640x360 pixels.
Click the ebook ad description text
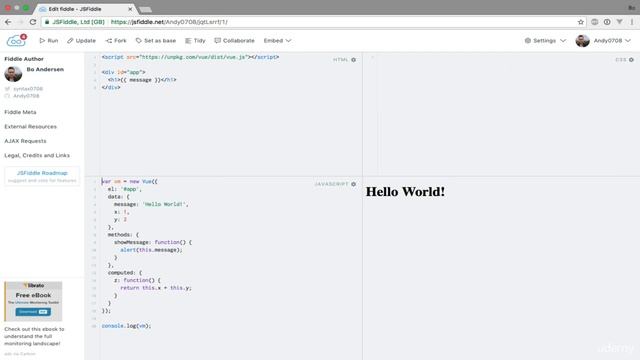pyautogui.click(x=34, y=336)
